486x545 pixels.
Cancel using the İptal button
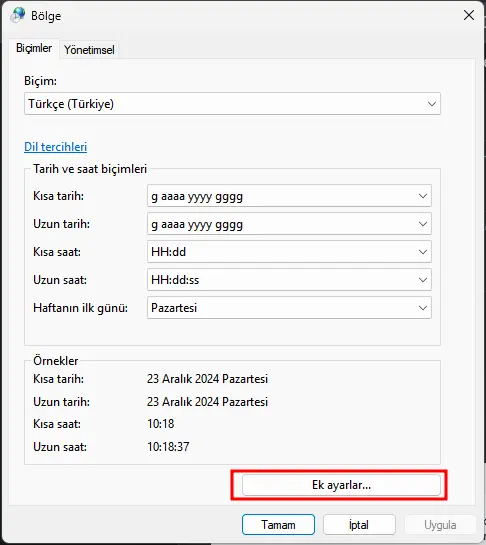359,524
